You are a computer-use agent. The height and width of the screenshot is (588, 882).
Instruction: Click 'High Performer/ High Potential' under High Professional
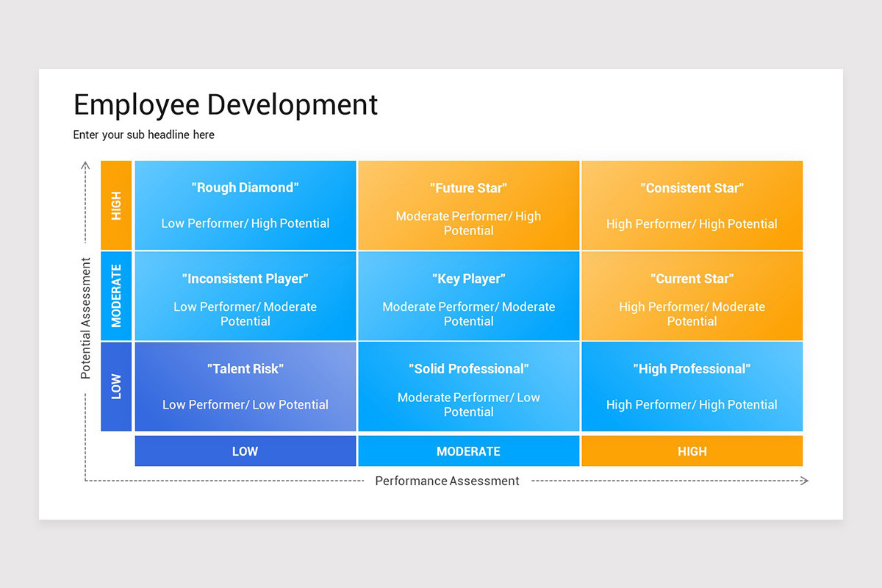tap(692, 404)
